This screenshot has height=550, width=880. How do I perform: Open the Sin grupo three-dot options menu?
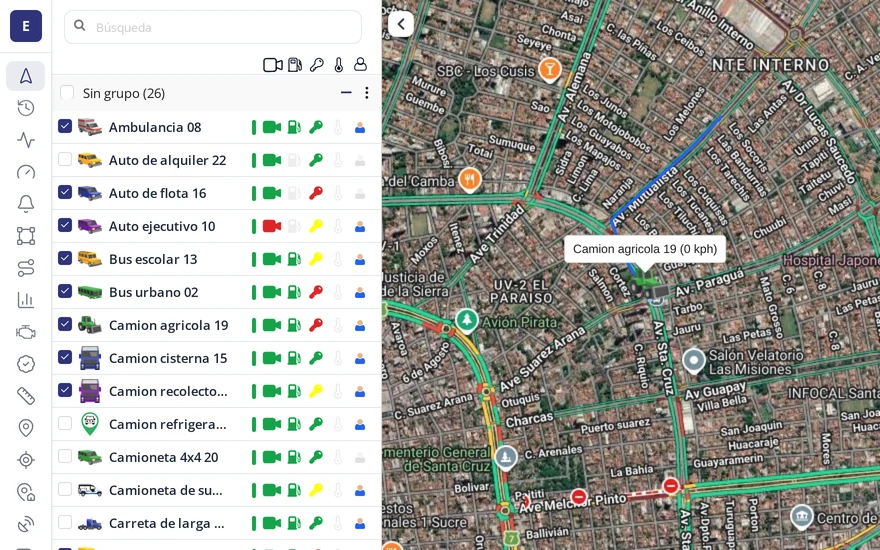pos(366,93)
